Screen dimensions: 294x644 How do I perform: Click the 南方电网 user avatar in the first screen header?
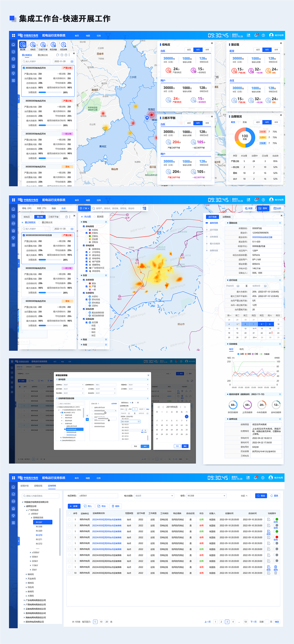point(271,35)
